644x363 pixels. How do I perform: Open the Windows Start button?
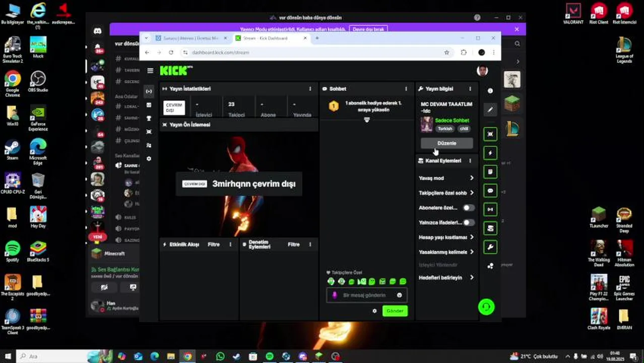tap(8, 356)
